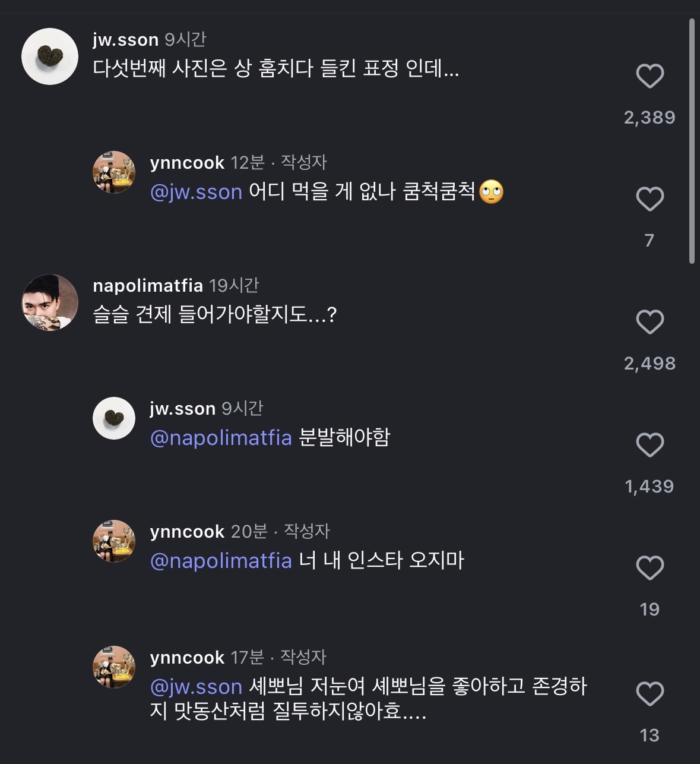Screen dimensions: 700x764
Task: Tap heart on ynncook's reply with 13 likes
Action: point(650,694)
